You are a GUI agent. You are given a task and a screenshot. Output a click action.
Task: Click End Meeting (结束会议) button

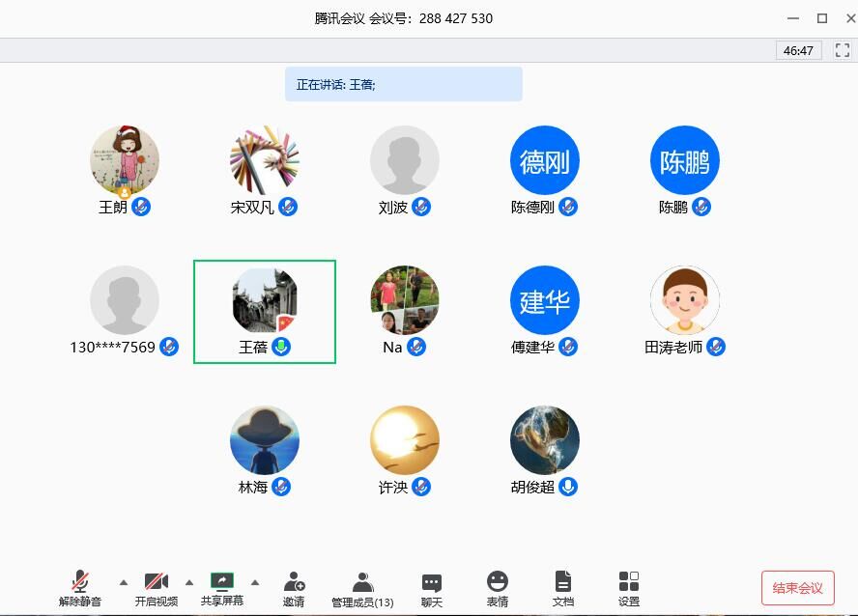[x=797, y=588]
